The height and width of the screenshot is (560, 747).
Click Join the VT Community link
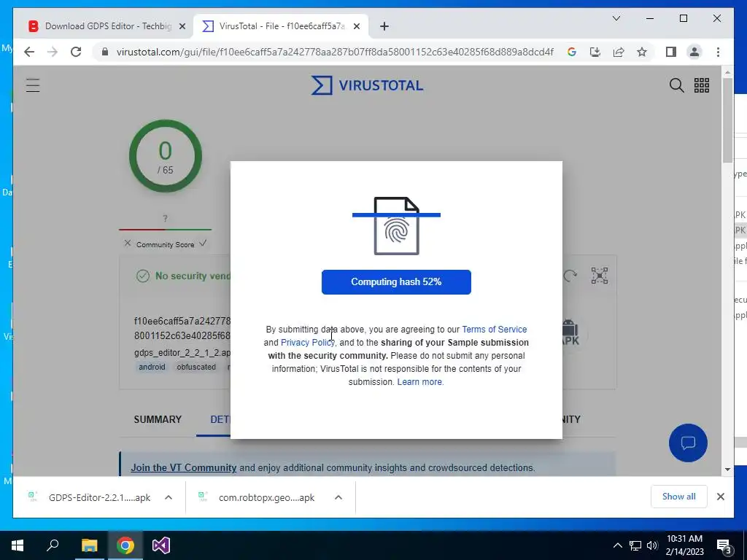[183, 467]
